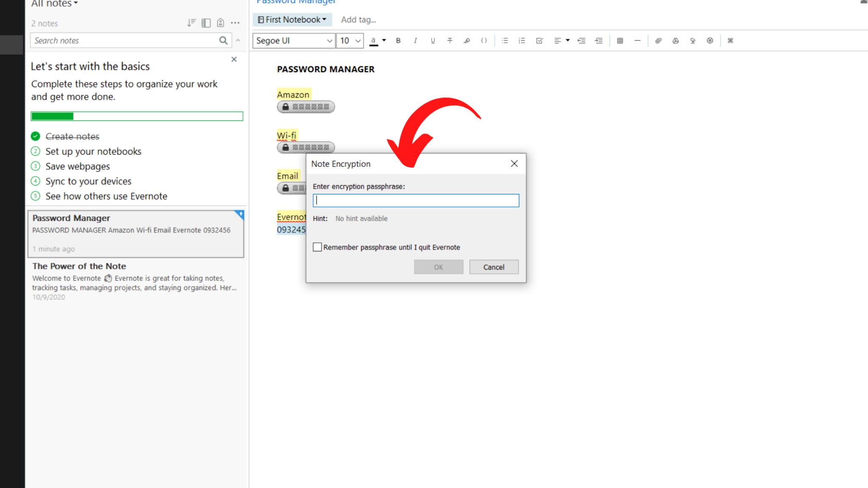Click the 'No hint available' text
The image size is (868, 488).
(362, 219)
